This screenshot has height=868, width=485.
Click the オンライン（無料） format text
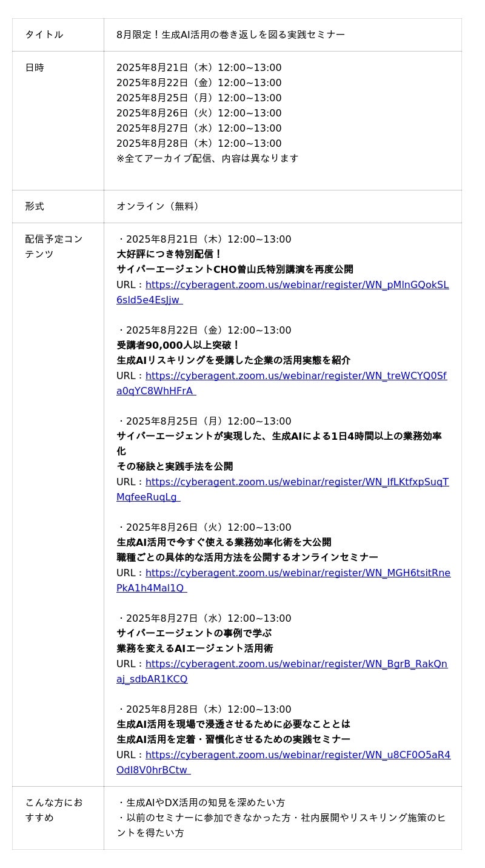coord(159,206)
